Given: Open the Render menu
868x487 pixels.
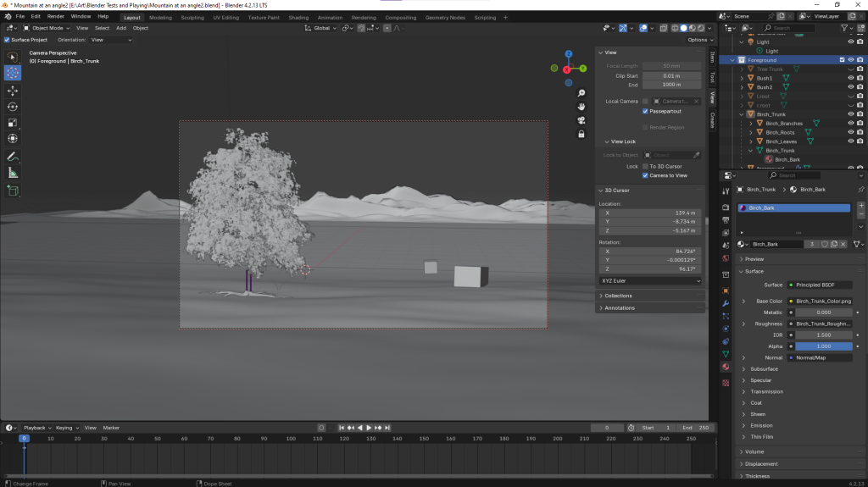Looking at the screenshot, I should 55,17.
